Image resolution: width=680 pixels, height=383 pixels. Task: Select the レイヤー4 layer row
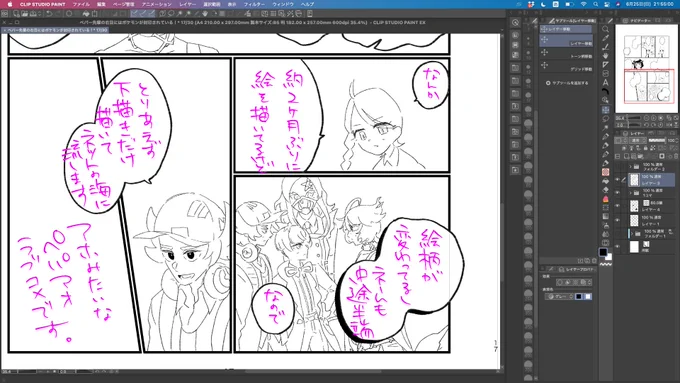(x=652, y=206)
